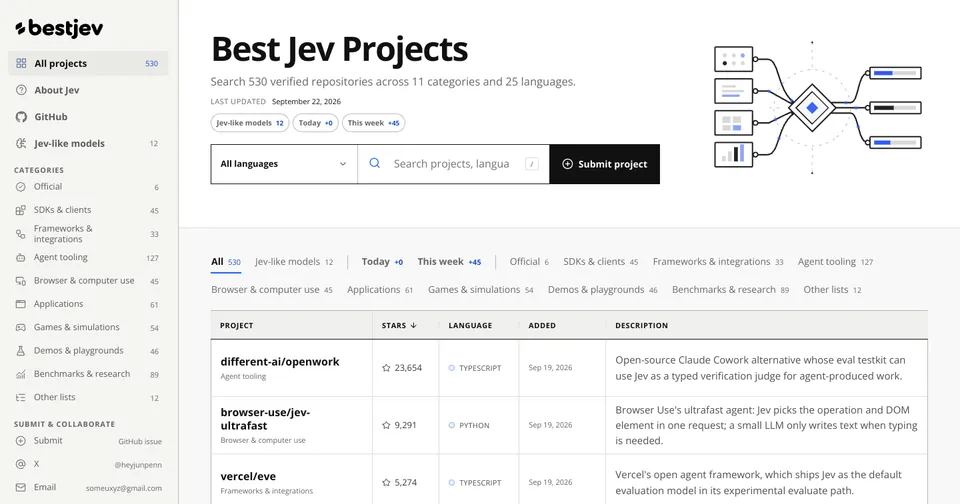Screen dimensions: 960x504
Task: Select the Games & simulations filter tab
Action: (x=481, y=290)
